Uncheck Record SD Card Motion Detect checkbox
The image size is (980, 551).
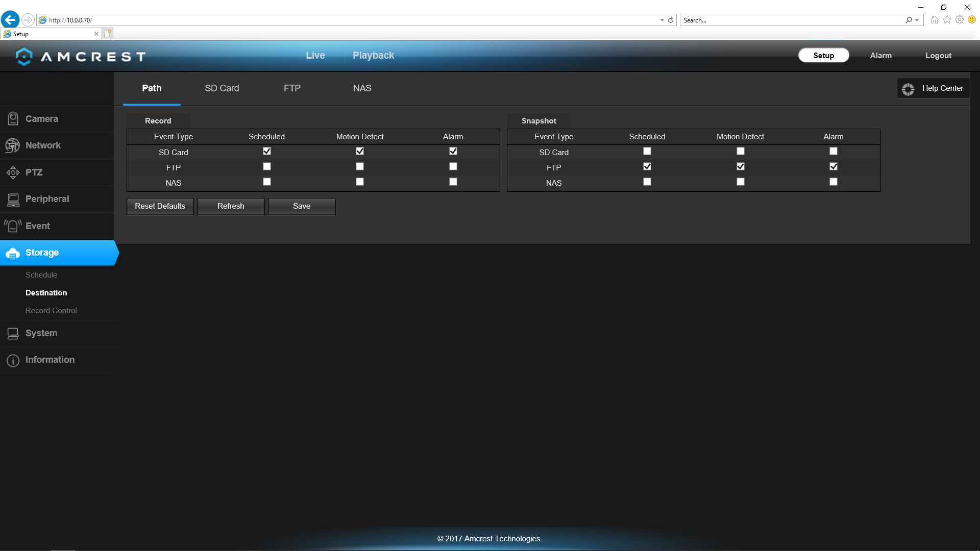(360, 152)
